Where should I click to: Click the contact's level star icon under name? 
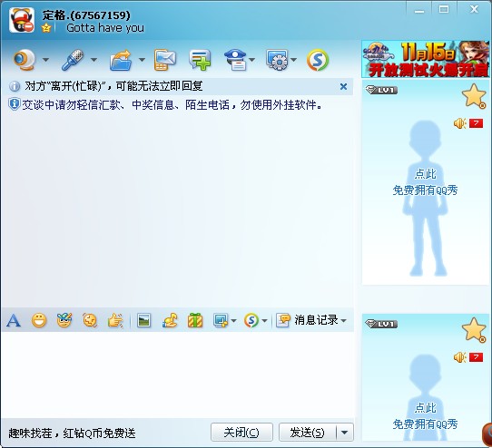46,28
